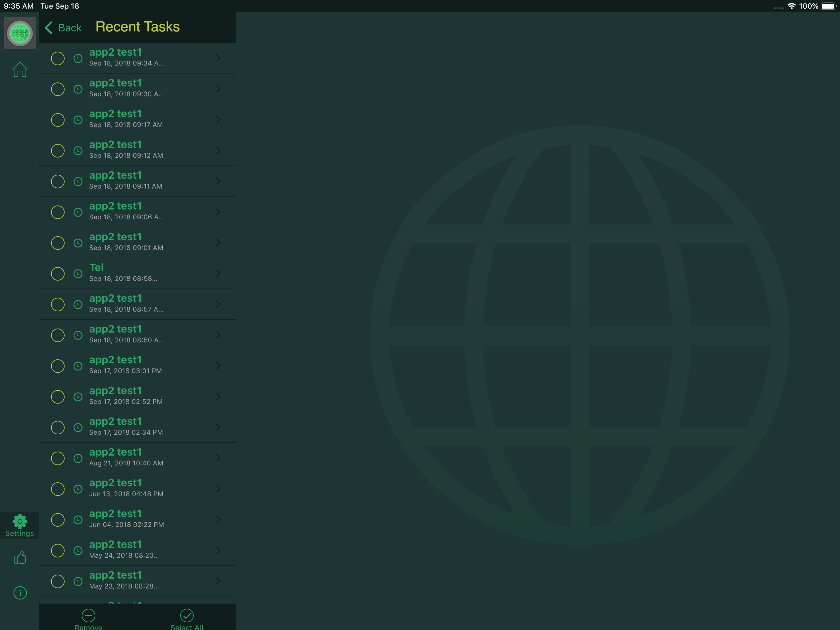Tap the clock icon beside the Tel task

(x=78, y=273)
